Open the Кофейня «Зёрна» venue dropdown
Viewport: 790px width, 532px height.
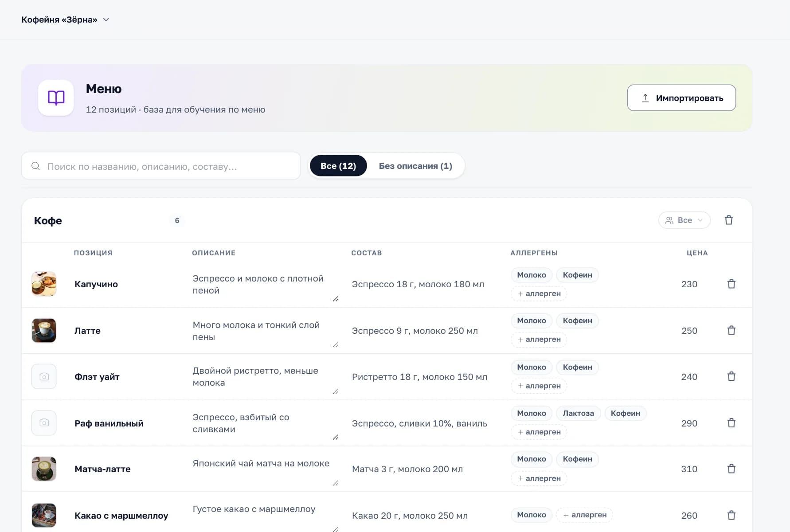tap(65, 20)
